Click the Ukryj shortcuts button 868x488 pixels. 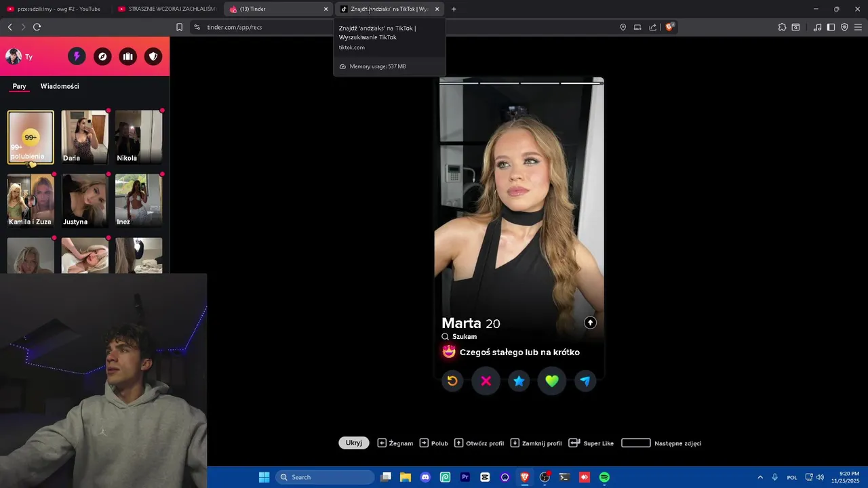click(354, 443)
